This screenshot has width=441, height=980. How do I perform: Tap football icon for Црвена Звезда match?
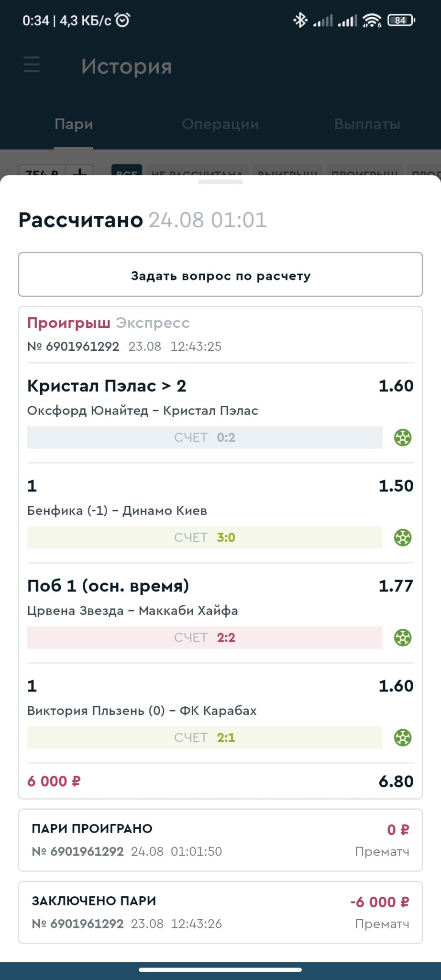[403, 637]
